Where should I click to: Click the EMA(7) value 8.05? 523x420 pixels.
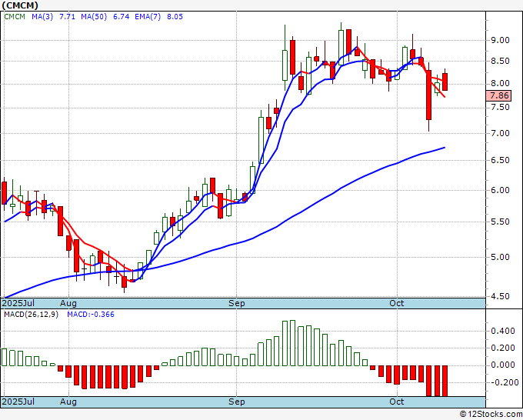[x=175, y=17]
